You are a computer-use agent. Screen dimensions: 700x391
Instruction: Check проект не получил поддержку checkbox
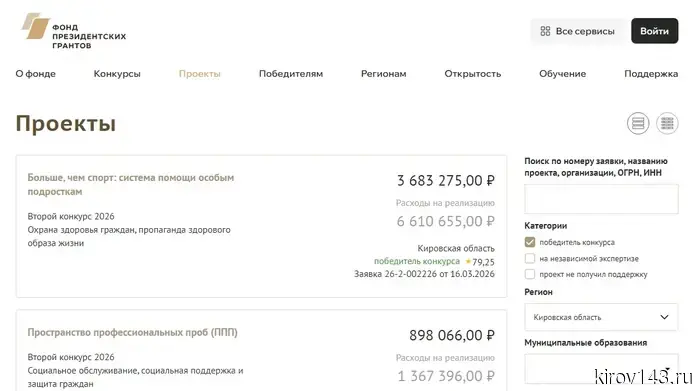point(530,274)
